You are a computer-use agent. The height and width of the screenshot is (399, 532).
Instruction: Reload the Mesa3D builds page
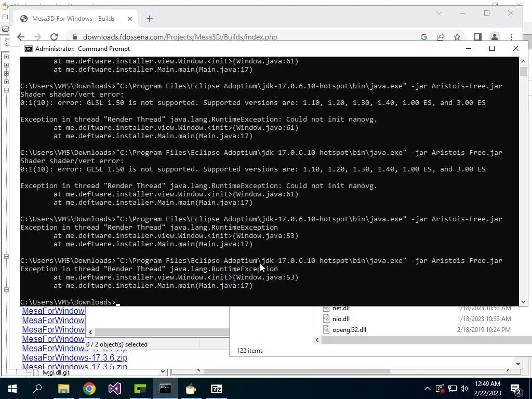click(x=54, y=37)
